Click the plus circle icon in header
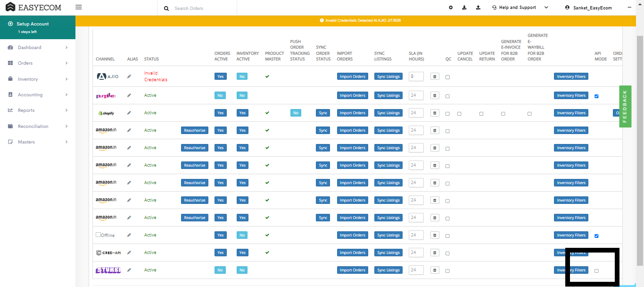The image size is (644, 287). pyautogui.click(x=451, y=8)
